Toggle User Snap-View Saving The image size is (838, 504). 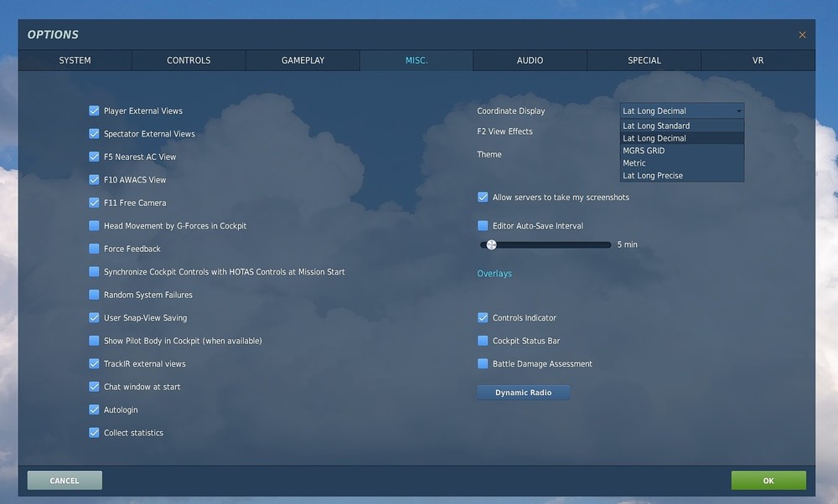pos(94,317)
